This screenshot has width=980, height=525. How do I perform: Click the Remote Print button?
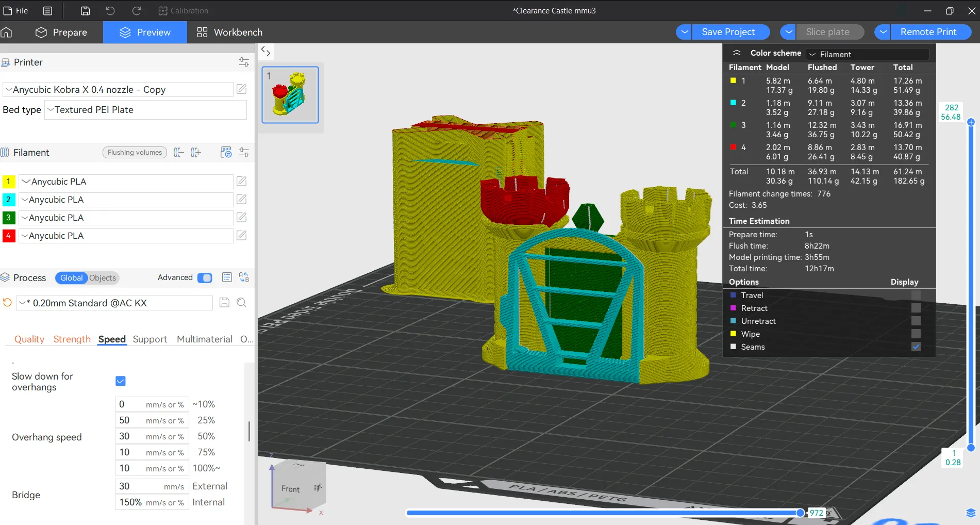pyautogui.click(x=931, y=32)
